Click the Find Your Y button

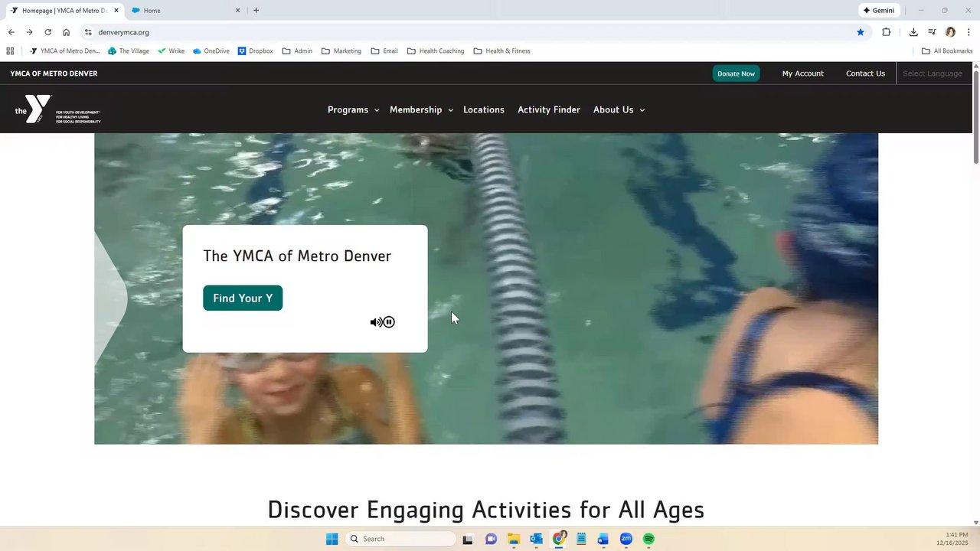click(x=243, y=298)
